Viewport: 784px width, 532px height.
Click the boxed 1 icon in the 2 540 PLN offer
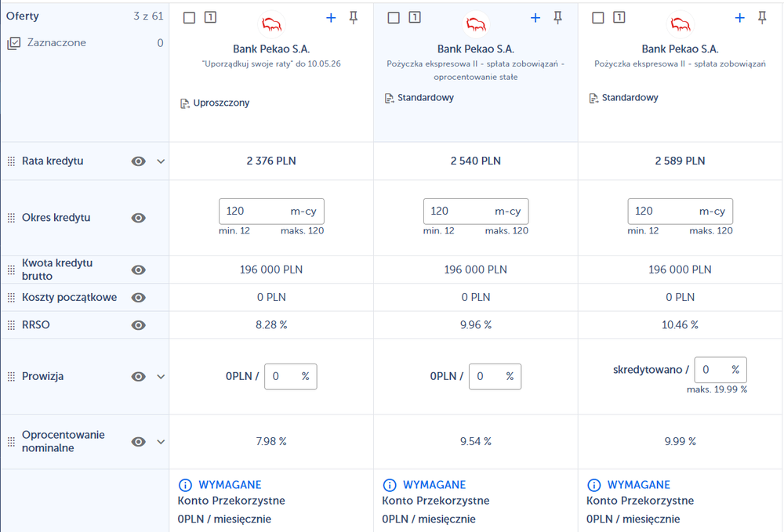pos(415,17)
